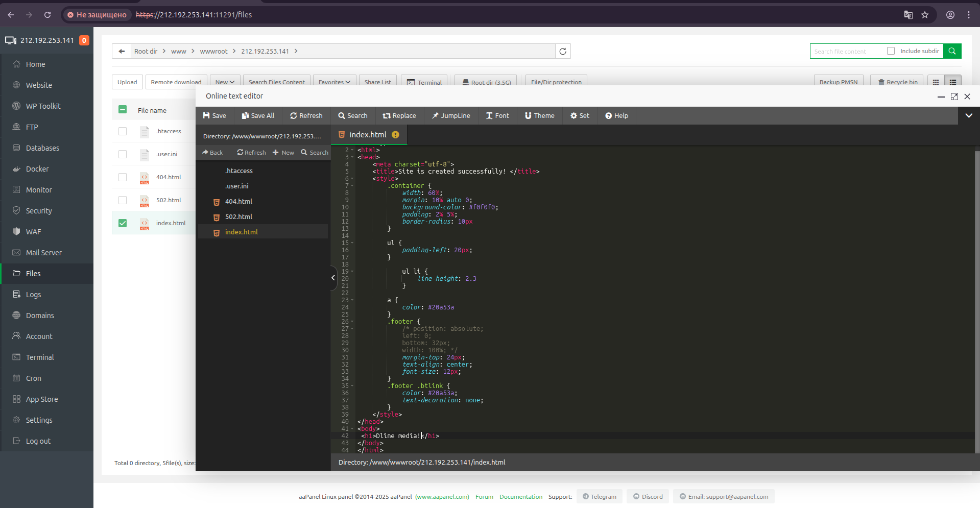Viewport: 980px width, 508px height.
Task: Open the editor Help
Action: click(x=616, y=116)
